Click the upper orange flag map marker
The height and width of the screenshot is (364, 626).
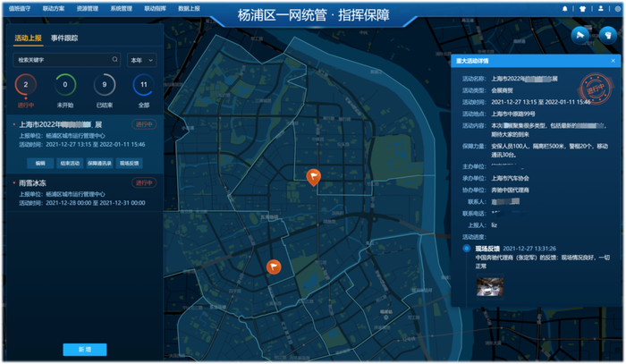click(x=314, y=177)
